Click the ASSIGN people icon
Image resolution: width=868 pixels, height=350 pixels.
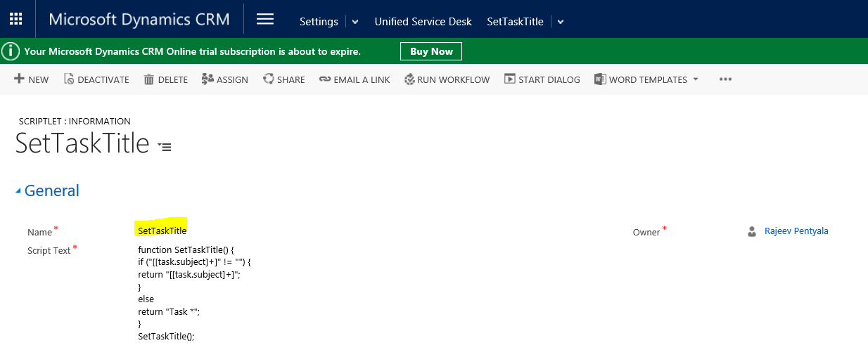(x=208, y=79)
